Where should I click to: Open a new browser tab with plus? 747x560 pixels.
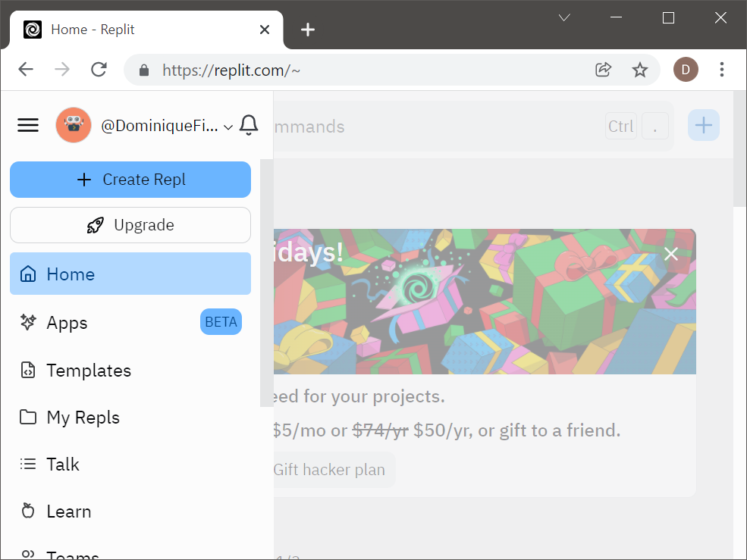(308, 30)
